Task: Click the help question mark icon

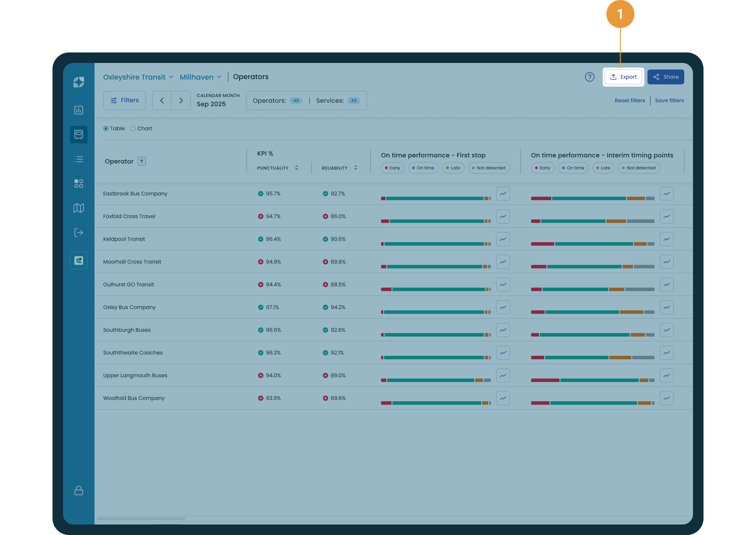Action: click(x=589, y=77)
